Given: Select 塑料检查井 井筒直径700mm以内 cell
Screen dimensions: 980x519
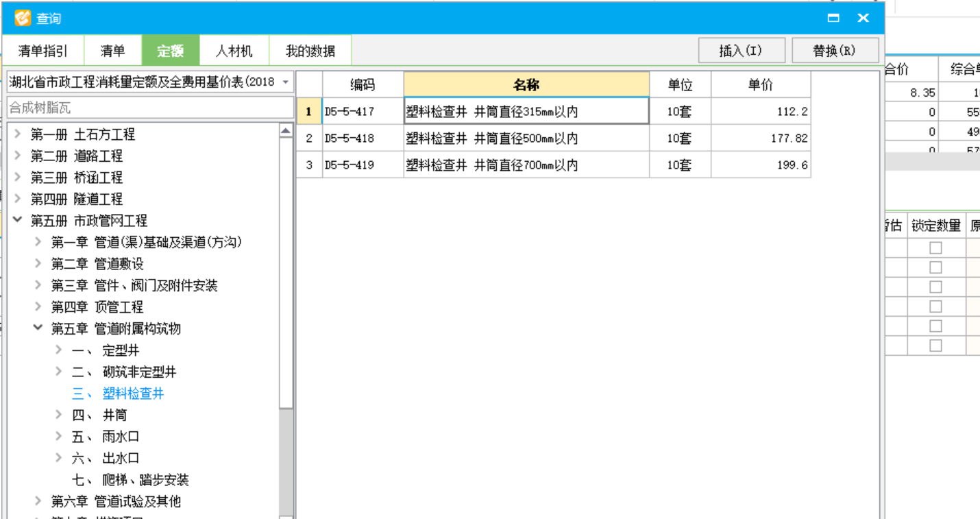Looking at the screenshot, I should coord(526,165).
